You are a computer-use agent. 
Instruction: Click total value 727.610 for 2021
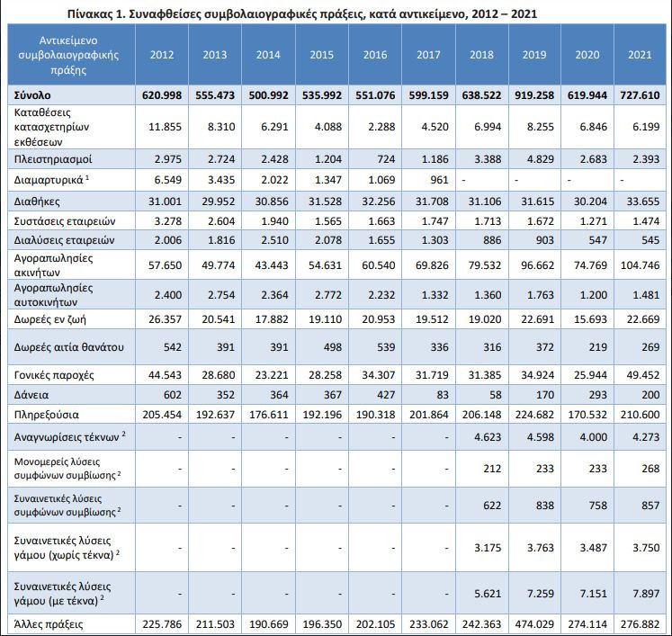(640, 94)
